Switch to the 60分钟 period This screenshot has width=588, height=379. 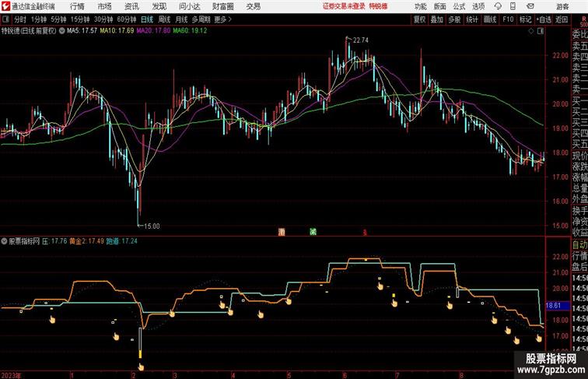click(x=127, y=19)
